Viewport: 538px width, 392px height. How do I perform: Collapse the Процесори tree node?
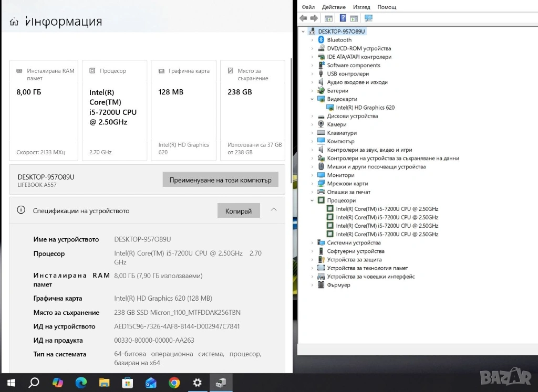point(312,200)
